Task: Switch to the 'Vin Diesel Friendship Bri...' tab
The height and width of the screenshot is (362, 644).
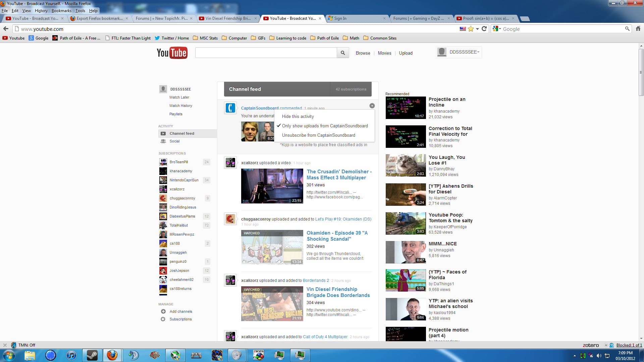Action: pyautogui.click(x=228, y=18)
